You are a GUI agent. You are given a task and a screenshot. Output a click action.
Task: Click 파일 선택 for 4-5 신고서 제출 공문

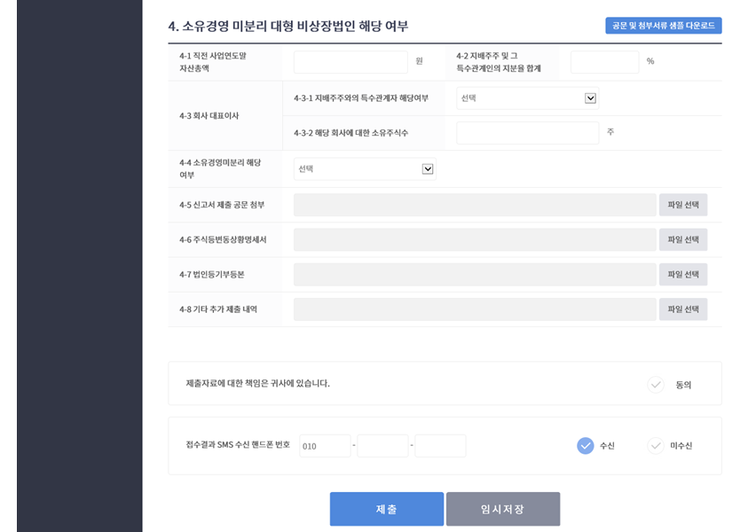click(682, 205)
